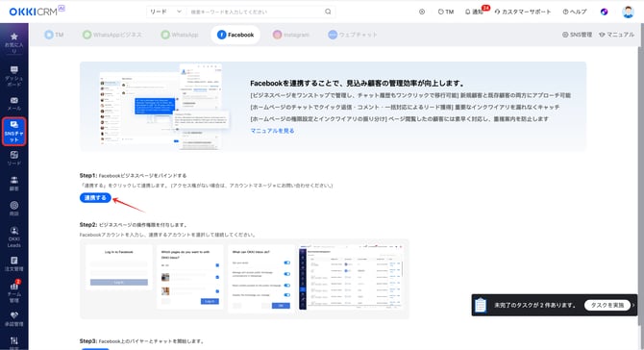Open the お気に入り star in sidebar

coord(14,42)
